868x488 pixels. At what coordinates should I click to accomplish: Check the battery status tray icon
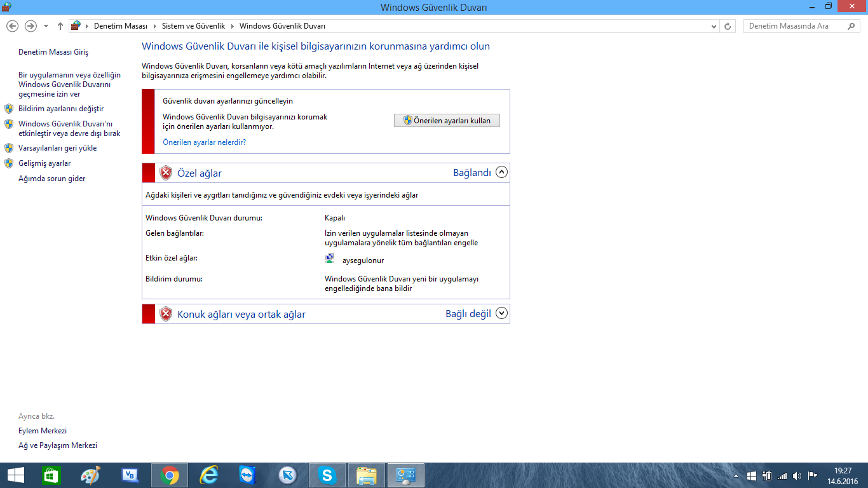tap(766, 475)
